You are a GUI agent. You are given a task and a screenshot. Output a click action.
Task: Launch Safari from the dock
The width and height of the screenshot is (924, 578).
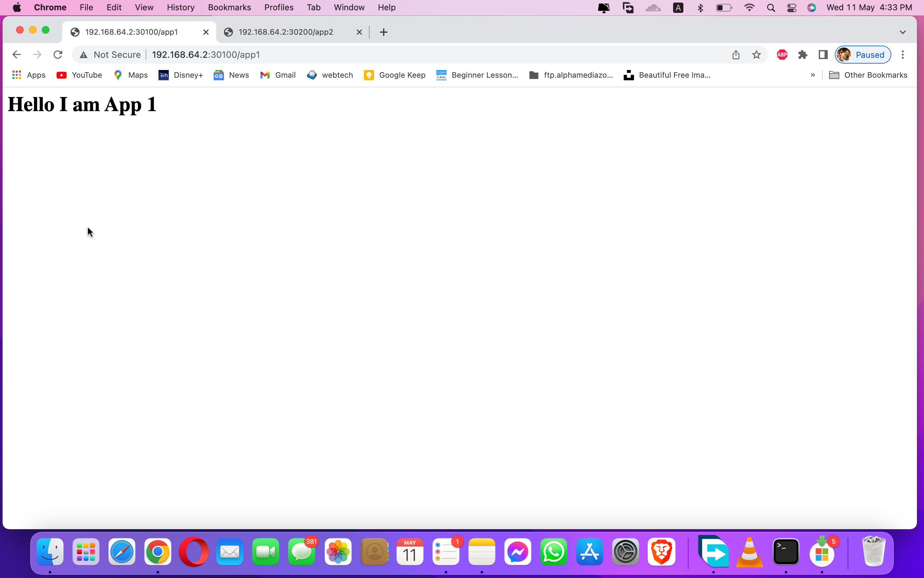122,552
